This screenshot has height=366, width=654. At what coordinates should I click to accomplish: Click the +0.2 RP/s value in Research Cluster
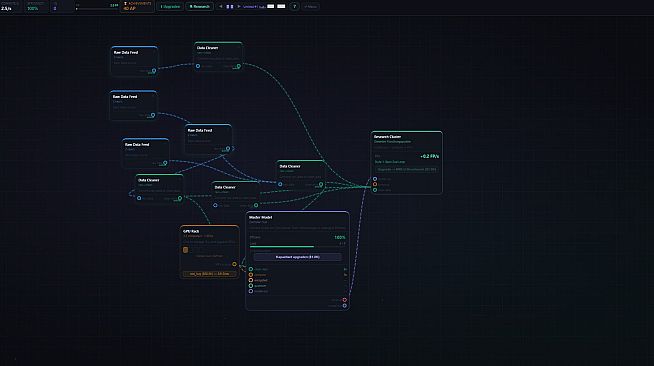[430, 156]
